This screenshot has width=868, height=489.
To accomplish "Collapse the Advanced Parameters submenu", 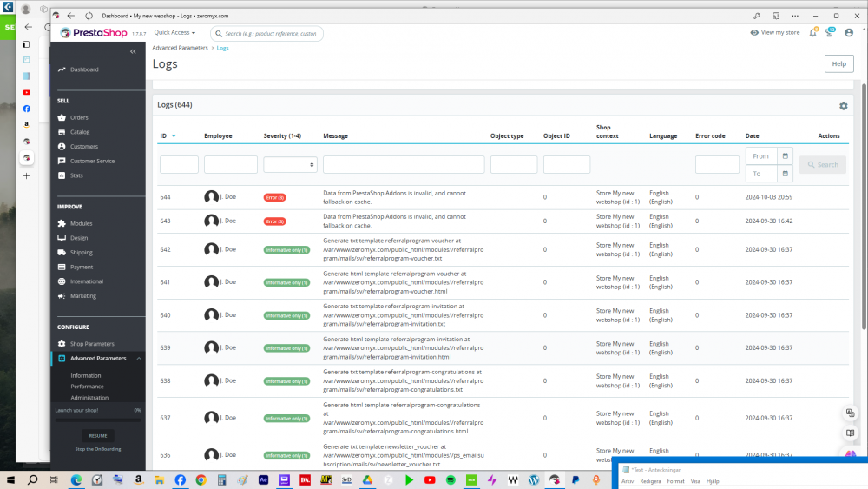I will pyautogui.click(x=139, y=358).
